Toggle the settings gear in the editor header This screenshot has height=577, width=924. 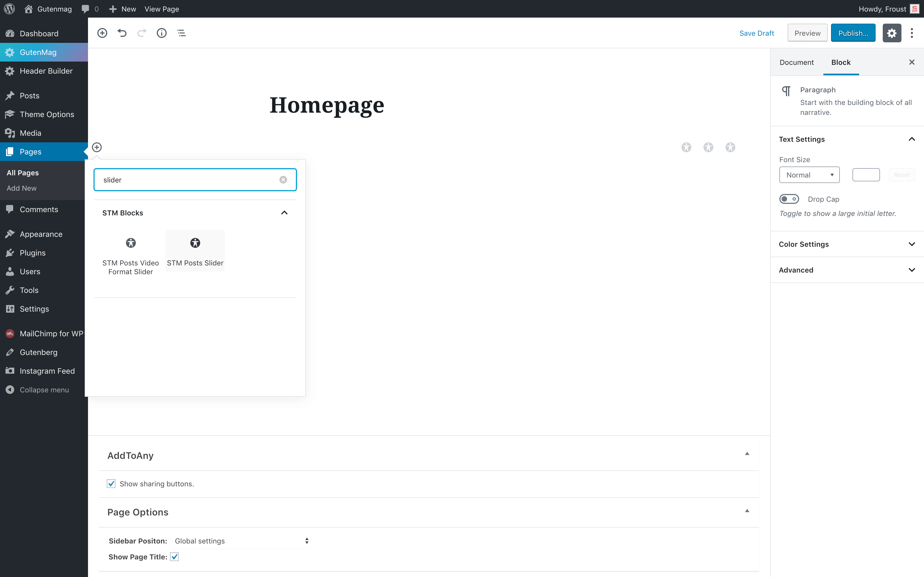892,33
